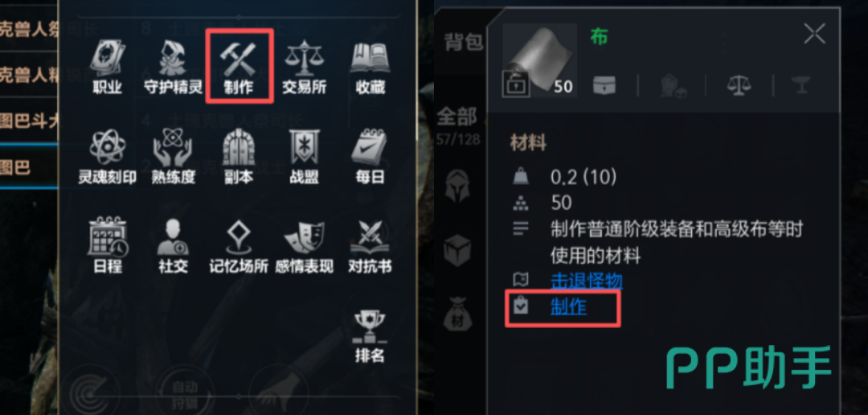Open the 排名 ranking trophy icon
This screenshot has width=868, height=415.
370,335
